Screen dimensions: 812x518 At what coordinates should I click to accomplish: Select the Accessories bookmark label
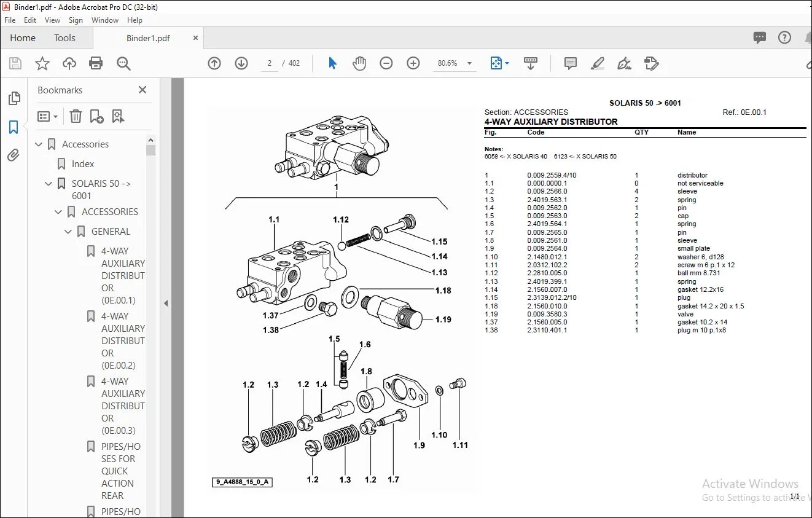click(85, 144)
